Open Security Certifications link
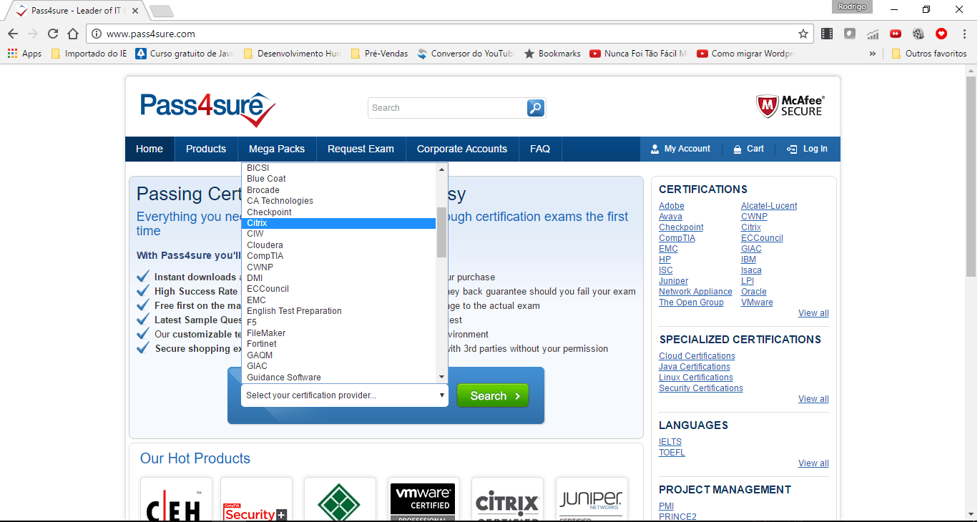This screenshot has height=522, width=980. (701, 388)
